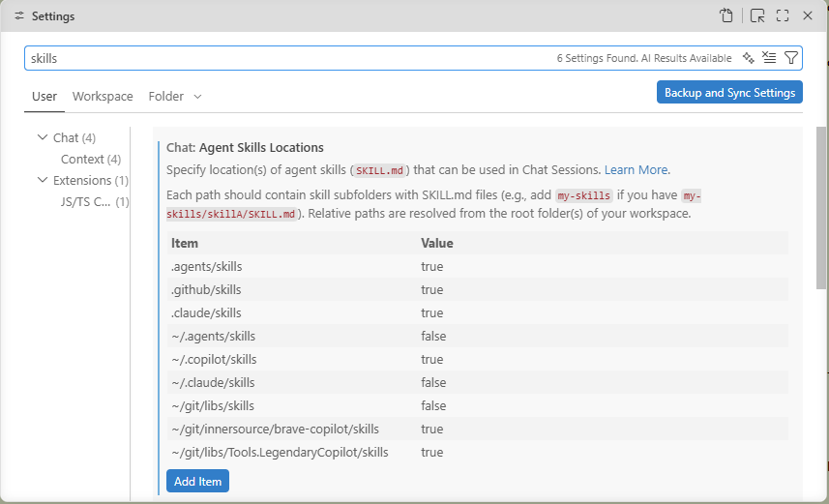Toggle full screen icon in title bar
Image resolution: width=829 pixels, height=504 pixels.
pos(783,15)
